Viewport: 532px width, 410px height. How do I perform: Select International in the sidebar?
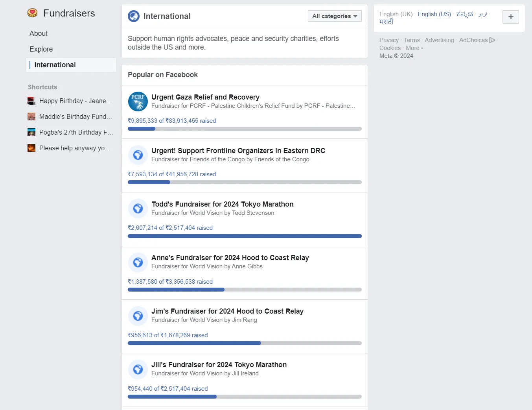(71, 65)
